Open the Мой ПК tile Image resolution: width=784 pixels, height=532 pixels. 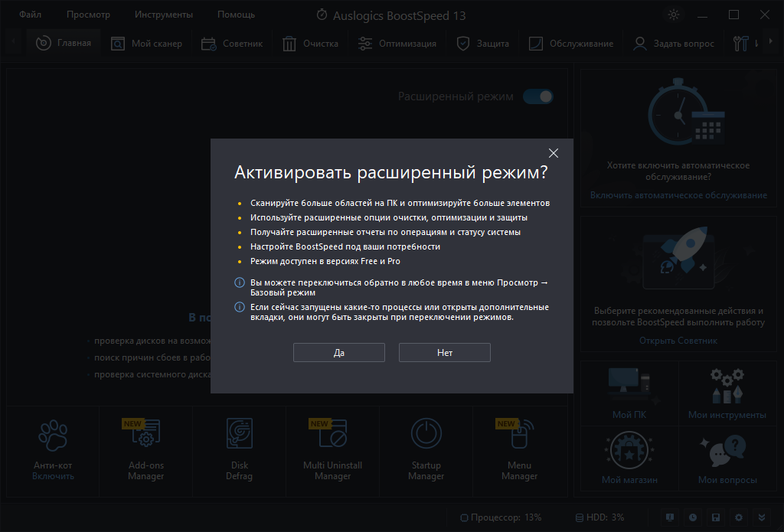pos(629,393)
